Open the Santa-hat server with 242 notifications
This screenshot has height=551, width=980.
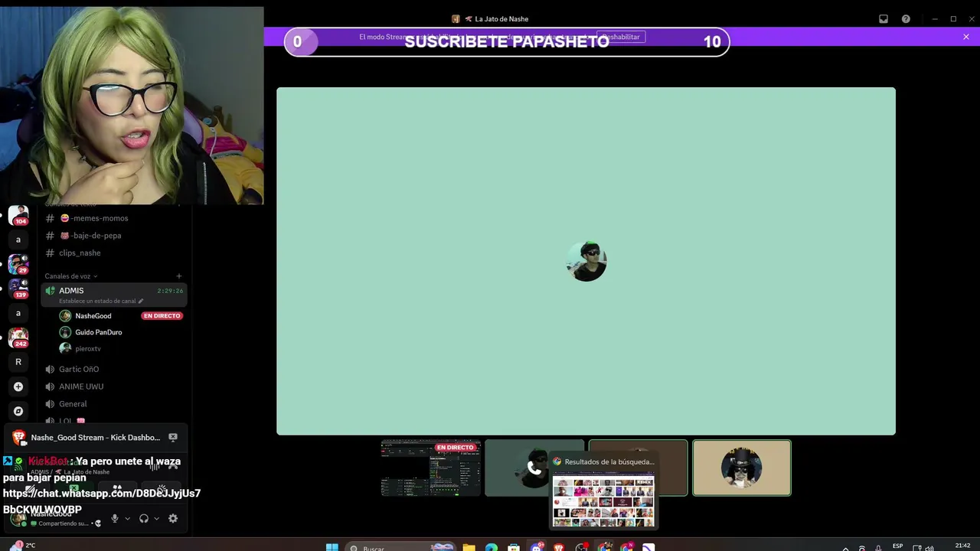pos(18,337)
